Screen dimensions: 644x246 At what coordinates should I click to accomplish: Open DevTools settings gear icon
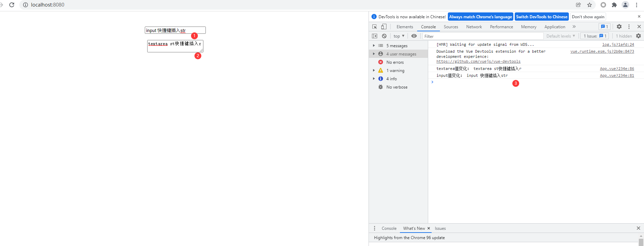point(619,27)
